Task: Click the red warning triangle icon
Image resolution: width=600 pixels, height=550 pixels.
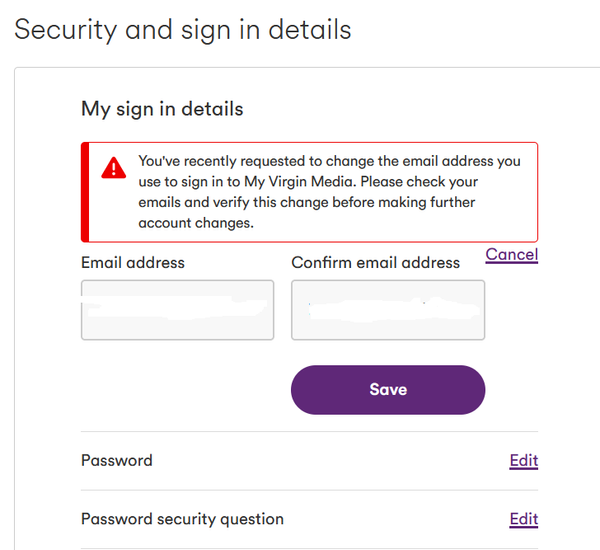Action: [x=114, y=168]
